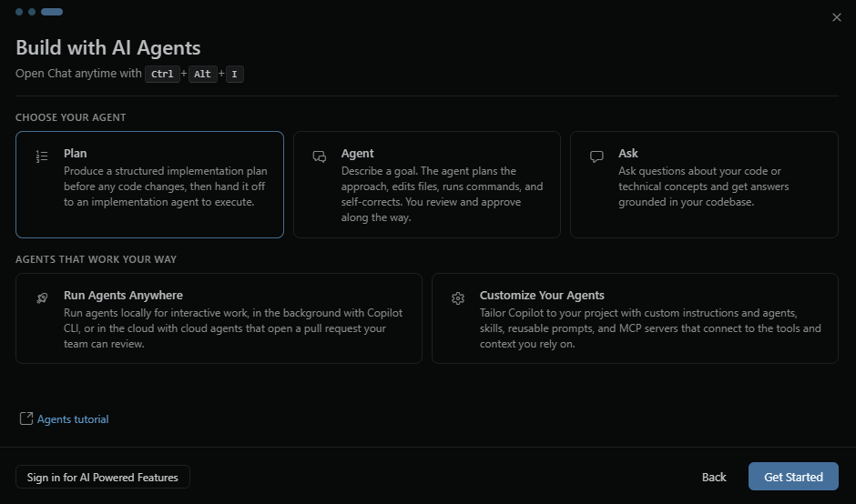The height and width of the screenshot is (504, 856).
Task: Pick the Ask agent card title
Action: 628,154
